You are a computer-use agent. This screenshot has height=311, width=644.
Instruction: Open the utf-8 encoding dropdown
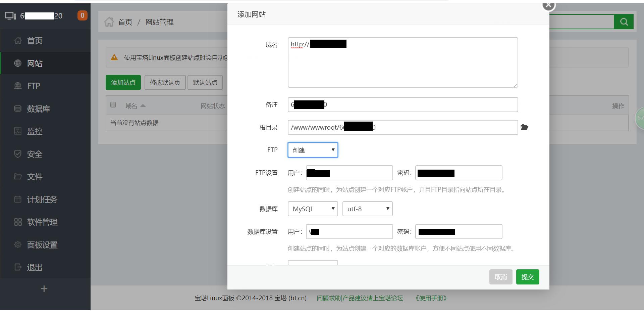(367, 209)
